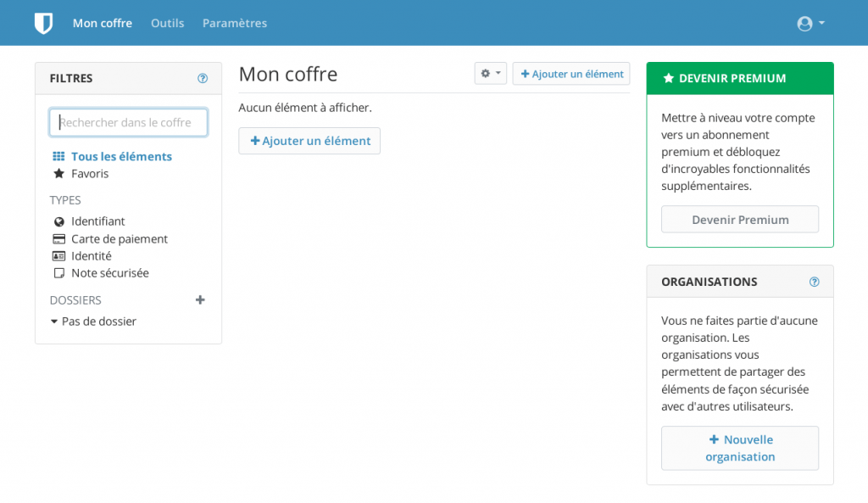The height and width of the screenshot is (503, 868).
Task: Open the Filtres help question-mark icon
Action: [x=203, y=78]
